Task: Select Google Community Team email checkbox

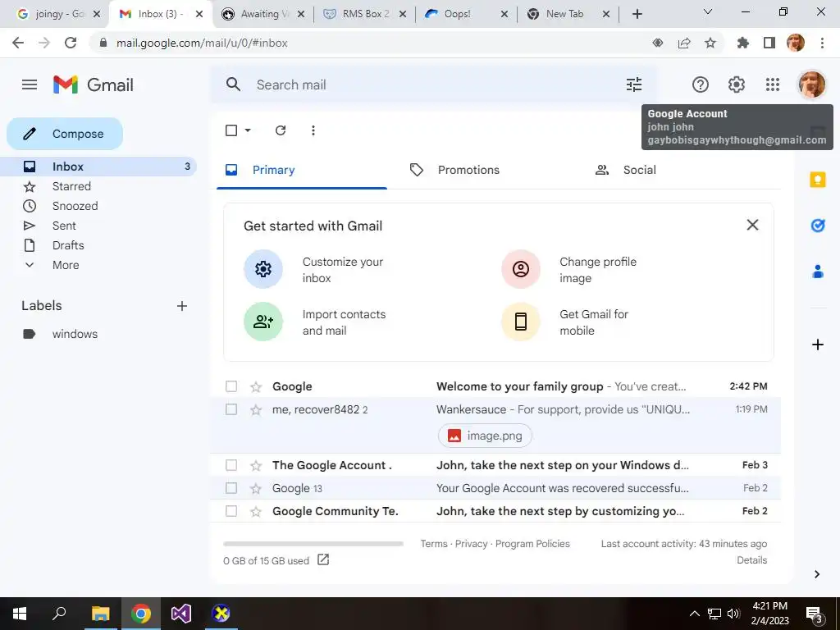Action: pyautogui.click(x=231, y=511)
